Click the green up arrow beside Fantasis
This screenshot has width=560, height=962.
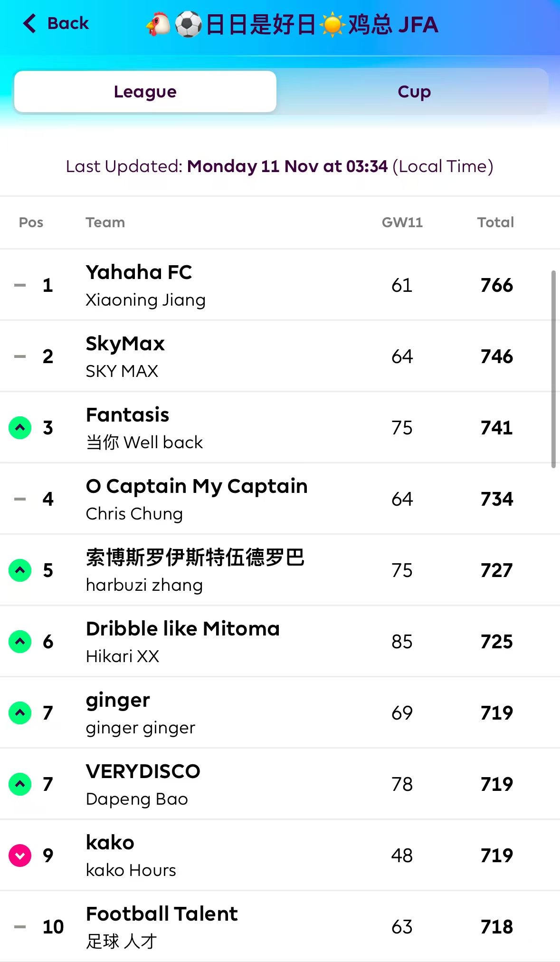(20, 428)
